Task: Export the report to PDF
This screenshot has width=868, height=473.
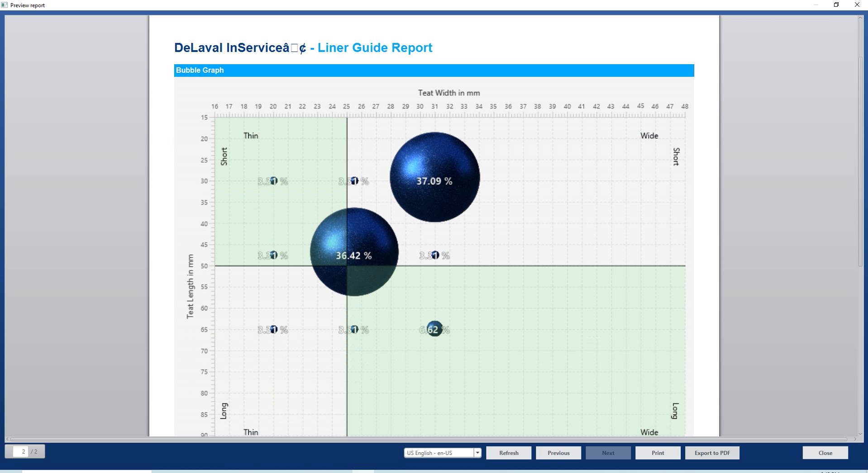Action: (712, 453)
